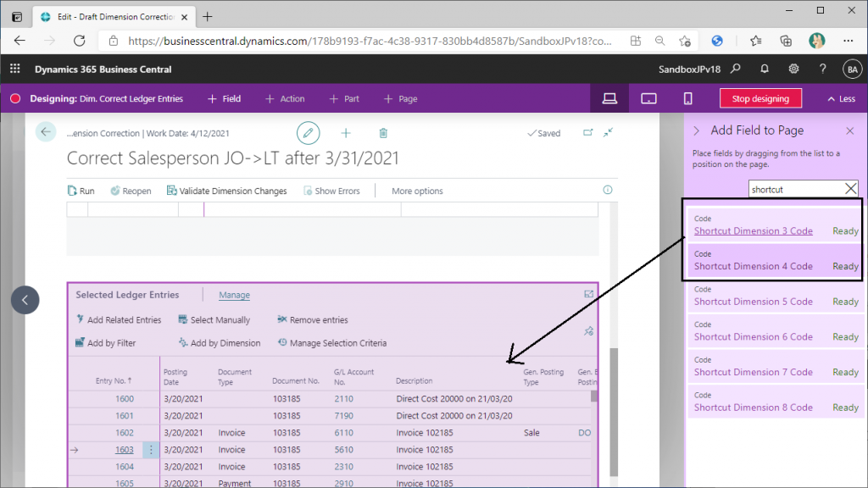Click Add by Filter action
The width and height of the screenshot is (868, 488).
106,343
